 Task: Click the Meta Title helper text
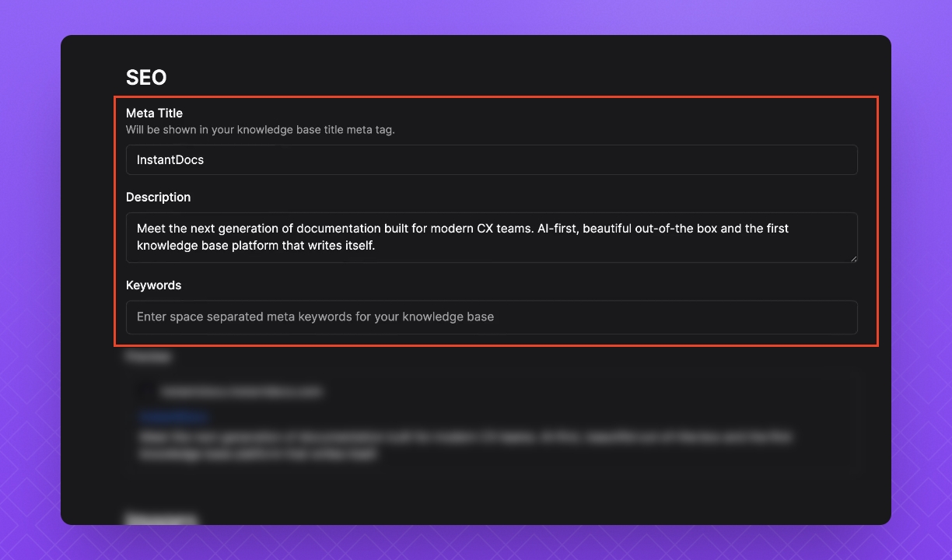tap(260, 130)
